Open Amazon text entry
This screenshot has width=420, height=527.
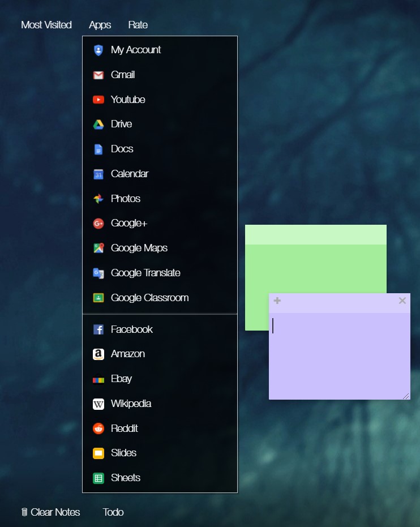pyautogui.click(x=128, y=354)
